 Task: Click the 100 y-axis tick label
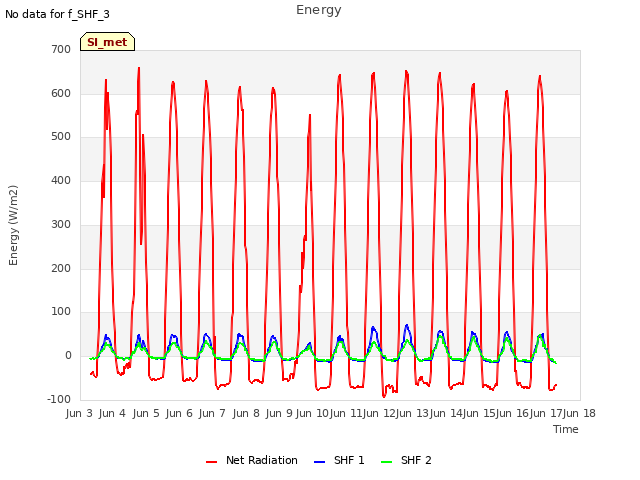[x=61, y=312]
